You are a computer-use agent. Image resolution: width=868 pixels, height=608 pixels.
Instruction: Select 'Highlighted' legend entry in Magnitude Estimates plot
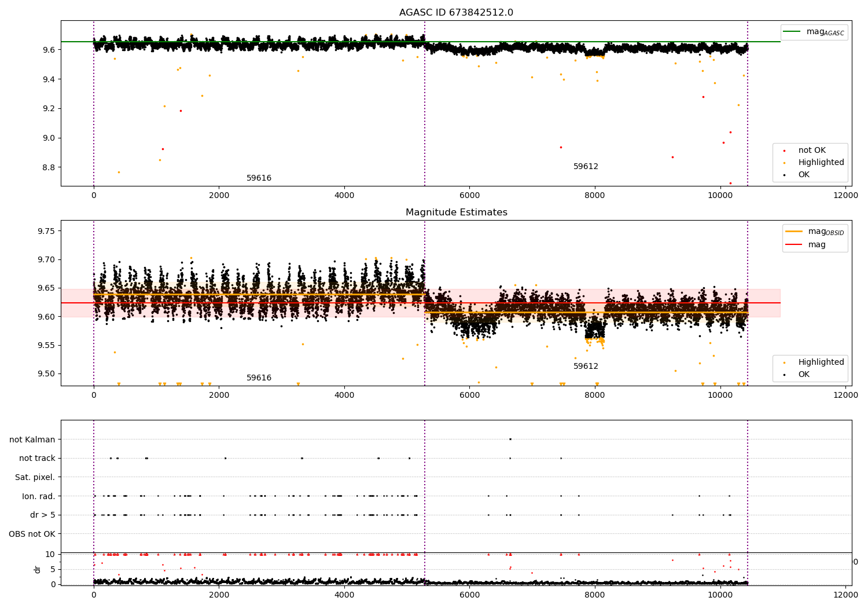(x=821, y=362)
